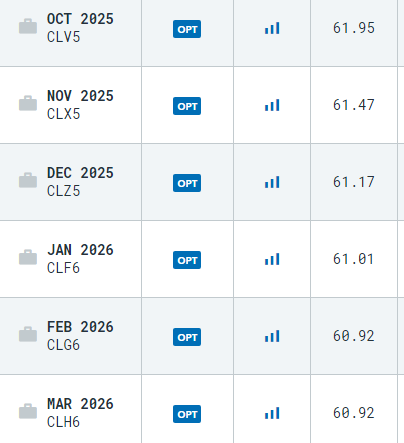
Task: Open chart icon for CLV5 row
Action: [272, 28]
